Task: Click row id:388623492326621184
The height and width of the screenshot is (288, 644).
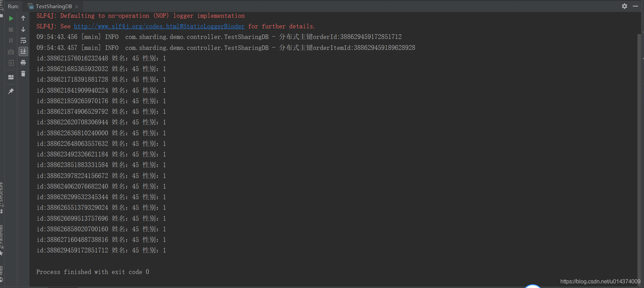Action: click(101, 154)
